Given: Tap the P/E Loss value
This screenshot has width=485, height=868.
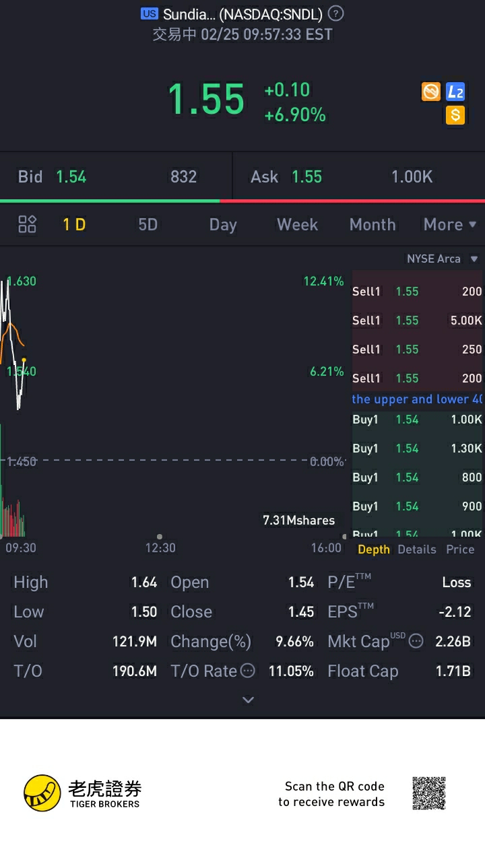Looking at the screenshot, I should (x=457, y=582).
